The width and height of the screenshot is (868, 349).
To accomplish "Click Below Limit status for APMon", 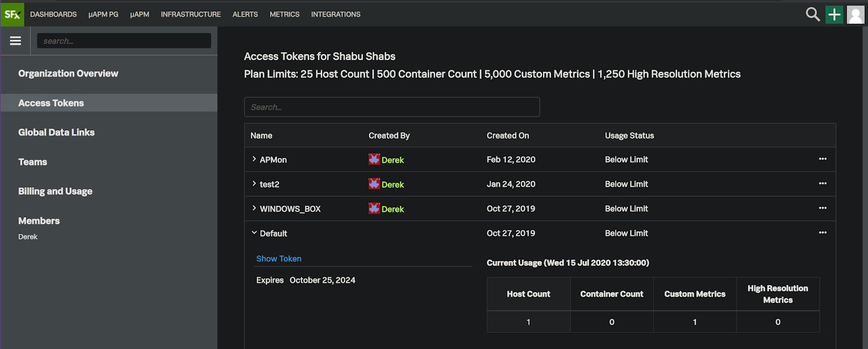I will pyautogui.click(x=627, y=159).
